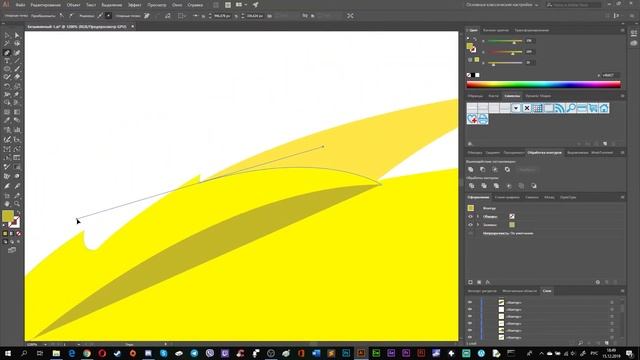Expand the Обводка row in Appearance panel
This screenshot has height=360, width=640.
478,216
